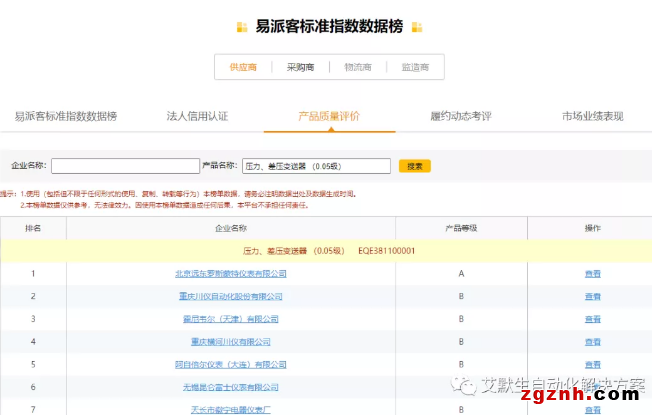Click 查看 for rank 3 row

point(593,319)
